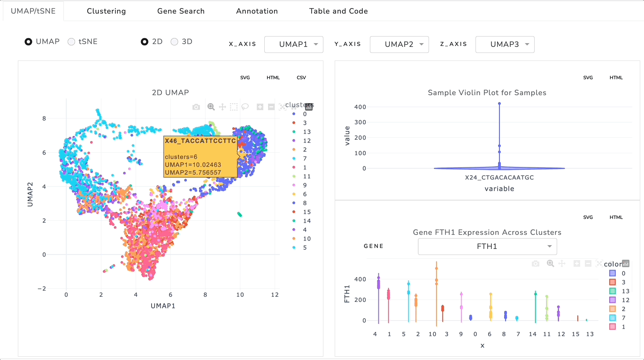Toggle cluster 14 in UMAP legend
644x360 pixels.
pyautogui.click(x=301, y=221)
